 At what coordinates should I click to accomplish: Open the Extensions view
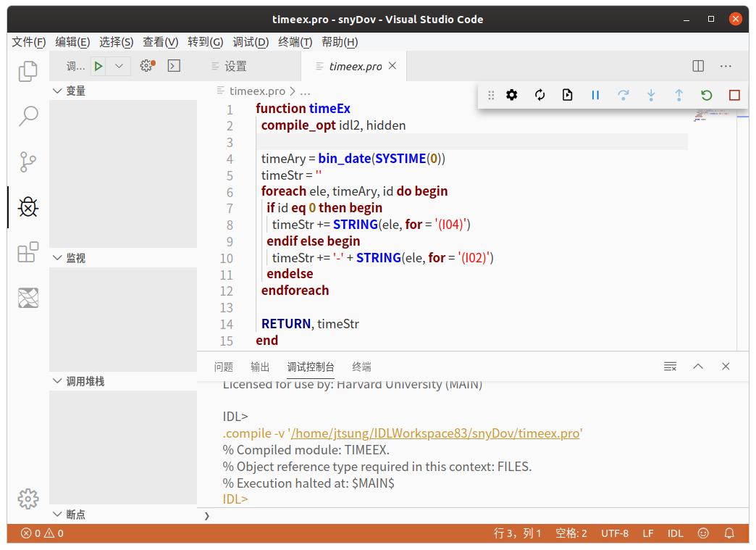pos(28,252)
